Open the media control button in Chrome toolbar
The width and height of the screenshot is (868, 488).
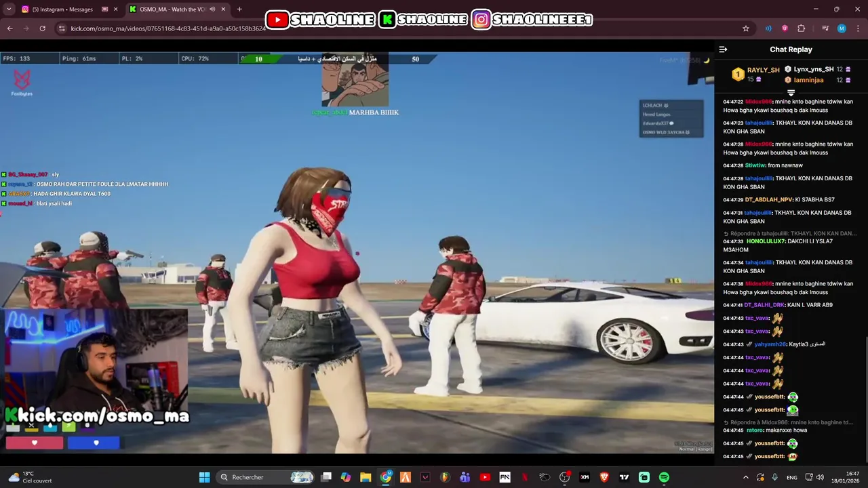[x=825, y=28]
